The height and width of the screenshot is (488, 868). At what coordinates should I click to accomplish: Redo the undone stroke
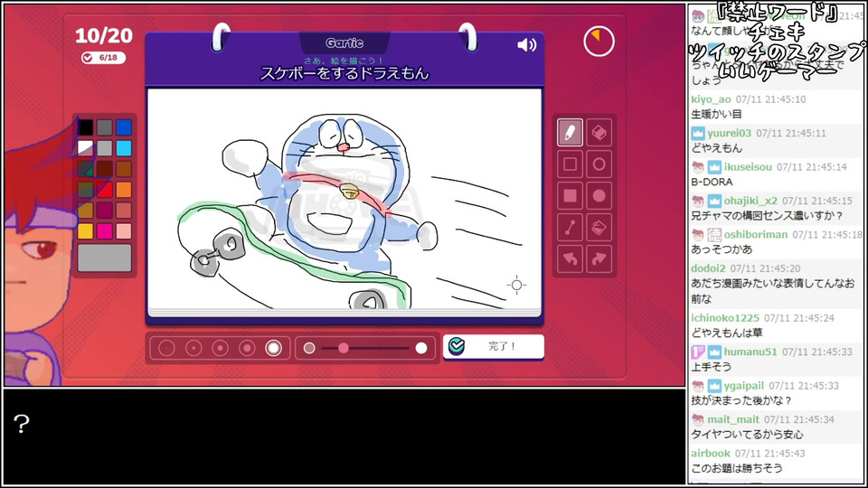(599, 259)
